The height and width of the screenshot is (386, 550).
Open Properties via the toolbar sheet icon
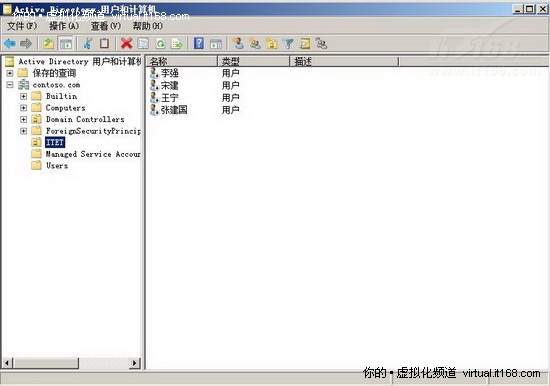click(143, 44)
